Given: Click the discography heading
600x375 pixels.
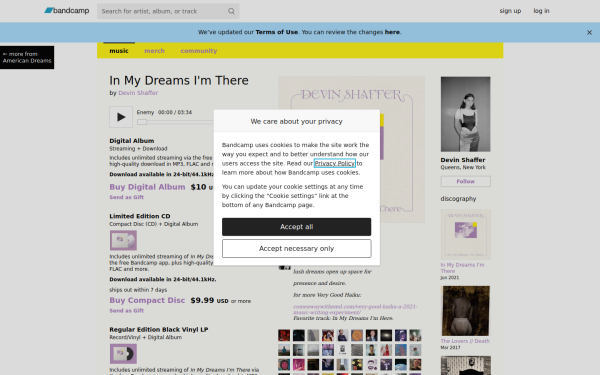Looking at the screenshot, I should 458,199.
